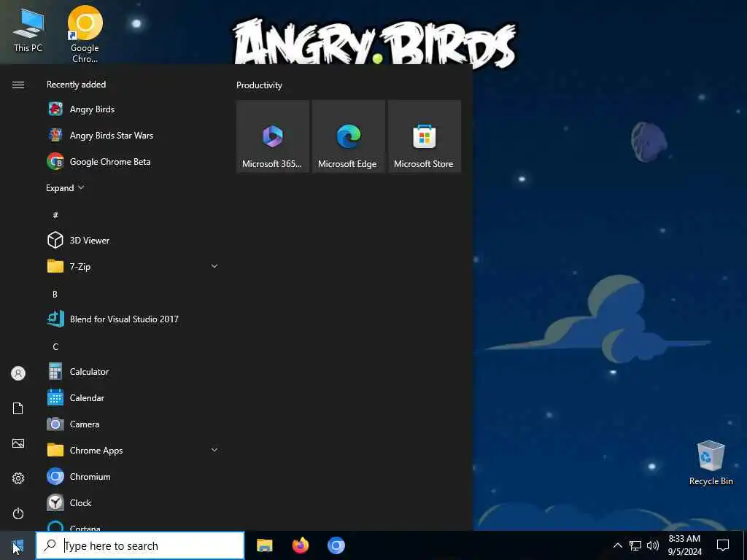Select the This PC desktop icon
This screenshot has height=560, width=747.
28,29
